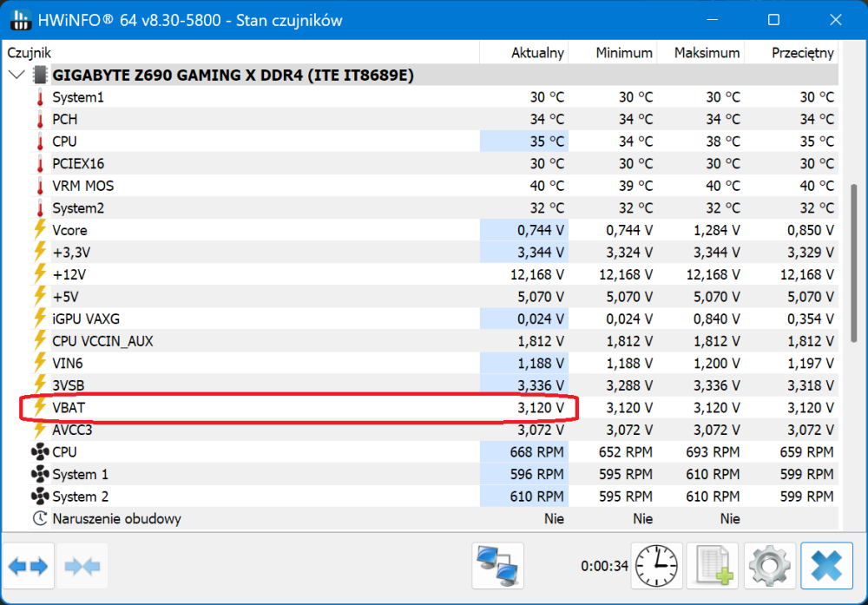
Task: Click the current Vcore value 0,744 V
Action: point(540,230)
